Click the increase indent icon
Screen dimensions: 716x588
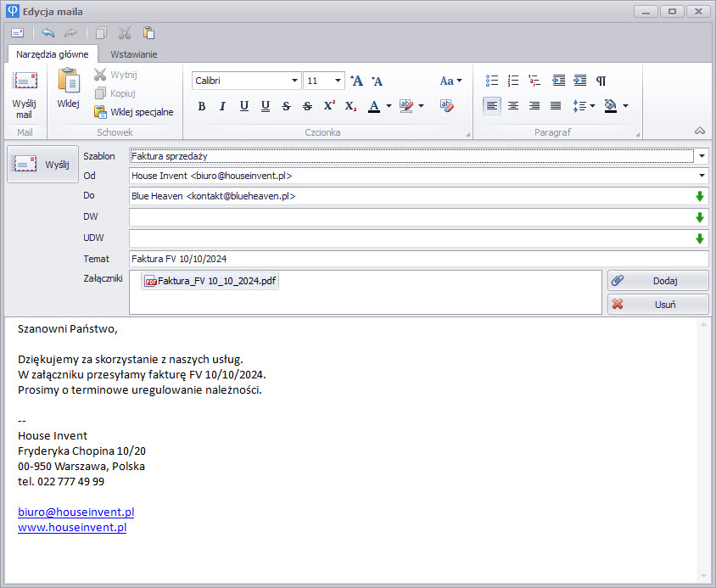579,81
